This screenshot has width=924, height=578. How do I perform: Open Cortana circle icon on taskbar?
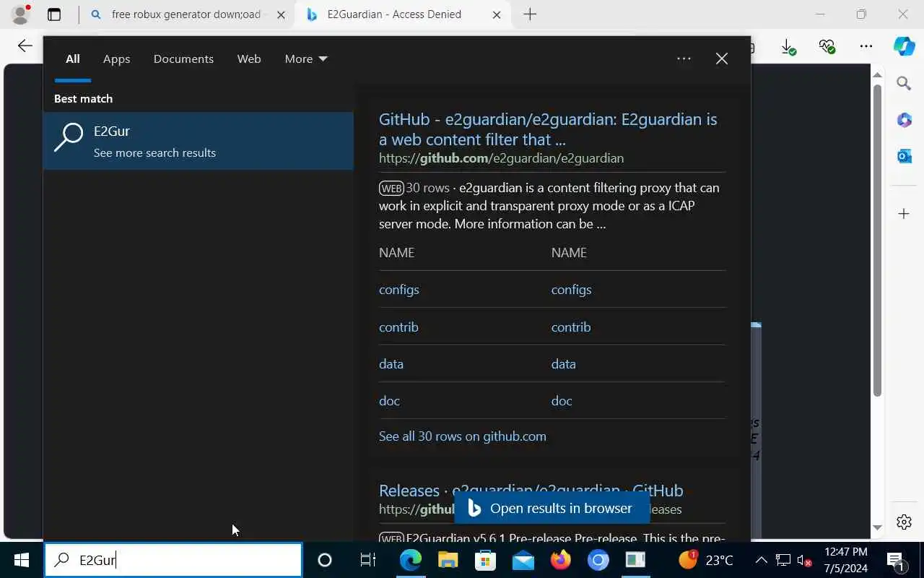tap(325, 560)
